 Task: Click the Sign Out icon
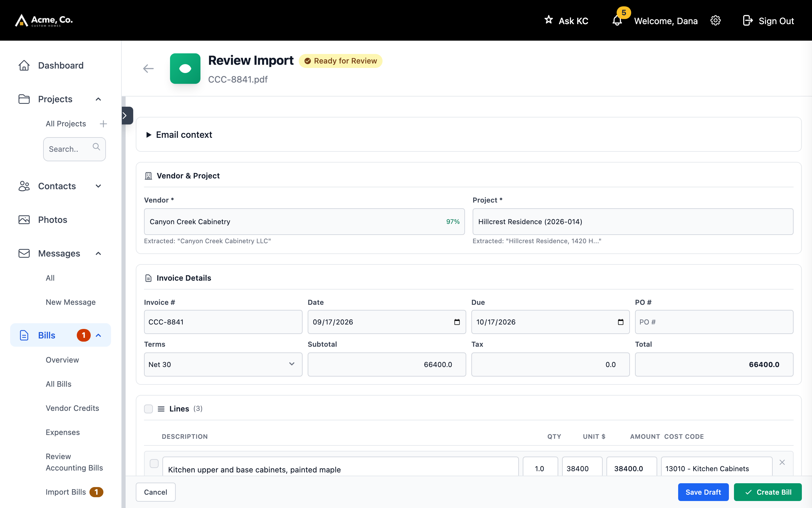point(748,21)
